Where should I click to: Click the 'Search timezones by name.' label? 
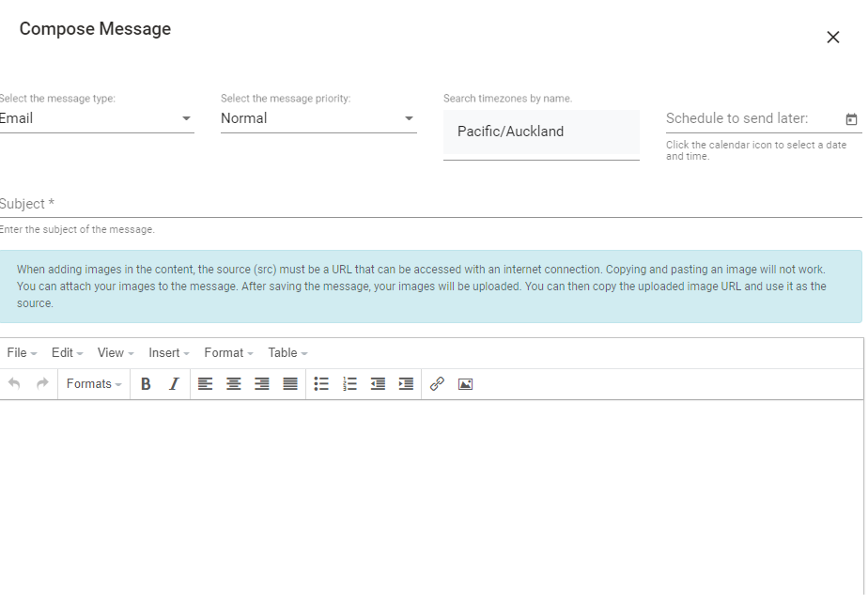(x=507, y=99)
